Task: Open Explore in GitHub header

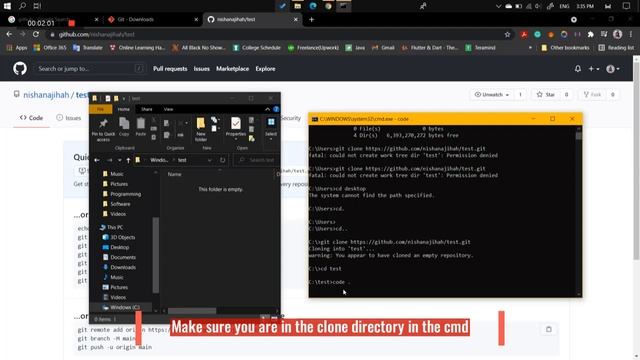Action: coord(265,69)
